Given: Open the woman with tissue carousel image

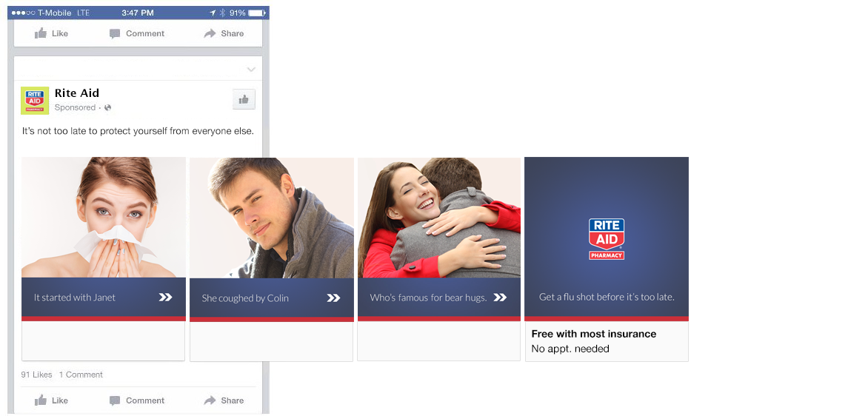Looking at the screenshot, I should pos(104,218).
